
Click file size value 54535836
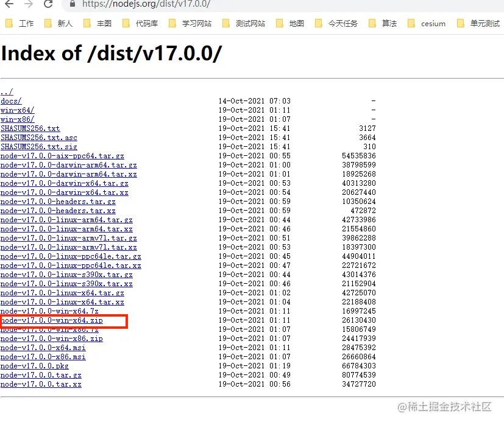point(359,156)
